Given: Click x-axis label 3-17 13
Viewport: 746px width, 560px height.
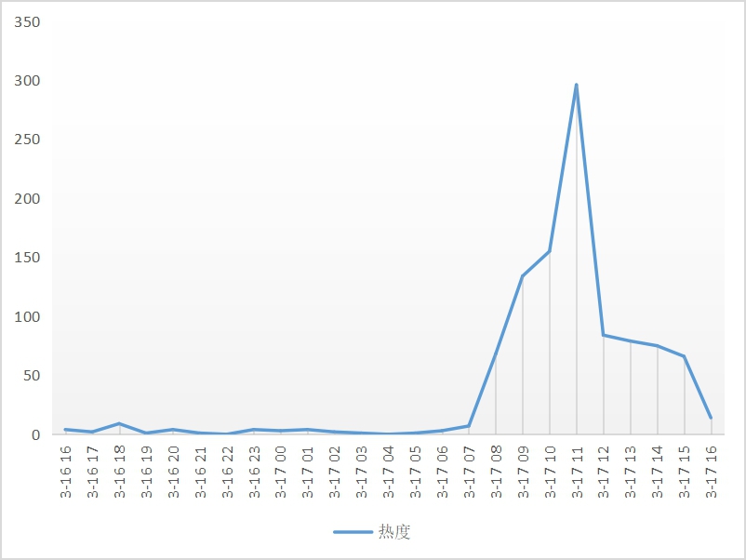Looking at the screenshot, I should pos(631,472).
